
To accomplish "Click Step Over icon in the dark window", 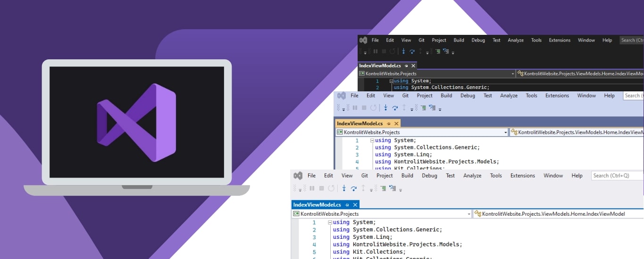I will (x=412, y=51).
